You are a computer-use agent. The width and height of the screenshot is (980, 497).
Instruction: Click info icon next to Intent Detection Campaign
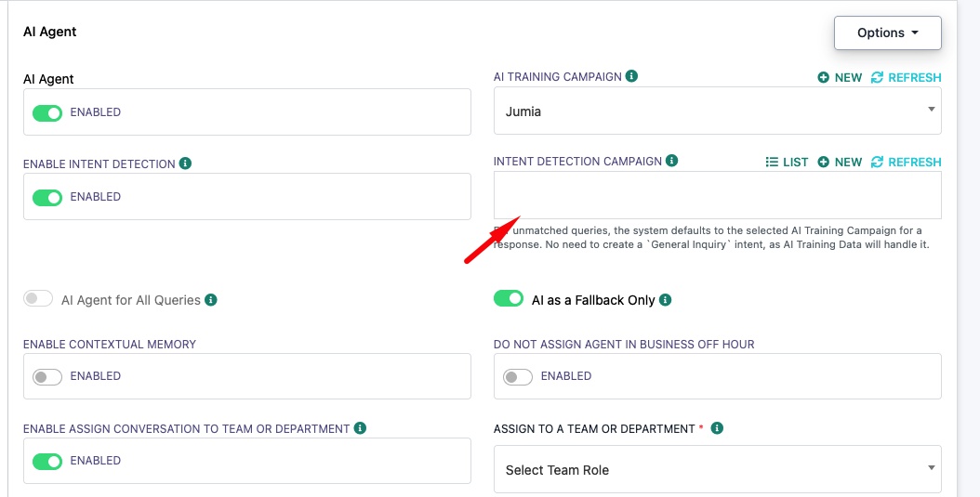point(672,161)
